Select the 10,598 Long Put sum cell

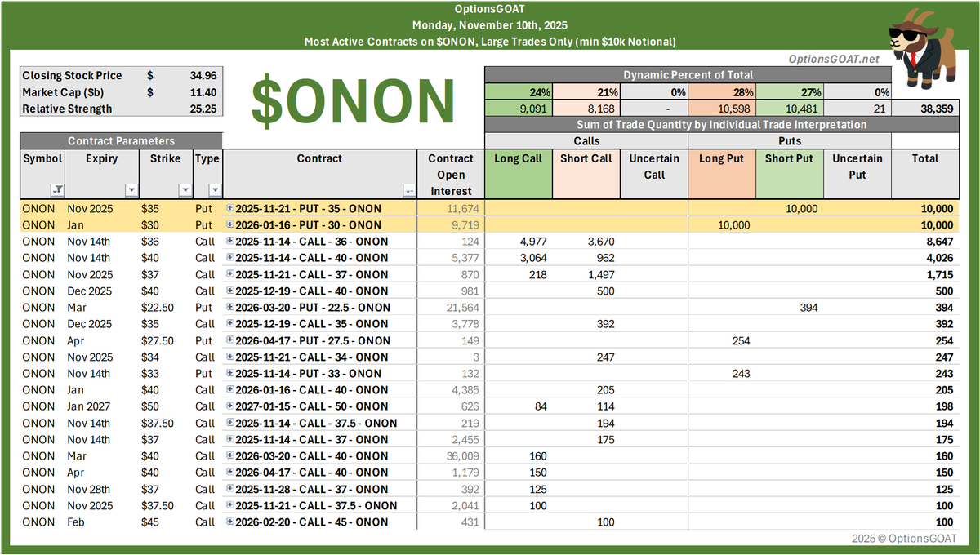tap(721, 108)
